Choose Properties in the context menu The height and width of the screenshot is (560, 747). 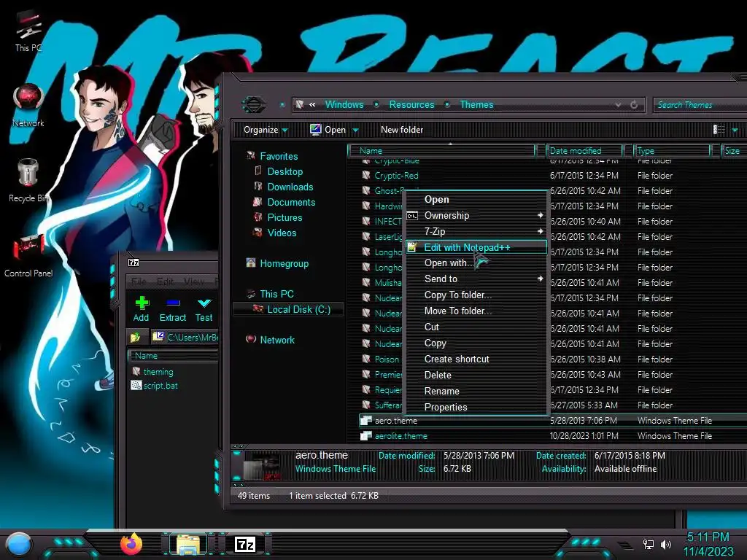click(x=476, y=407)
